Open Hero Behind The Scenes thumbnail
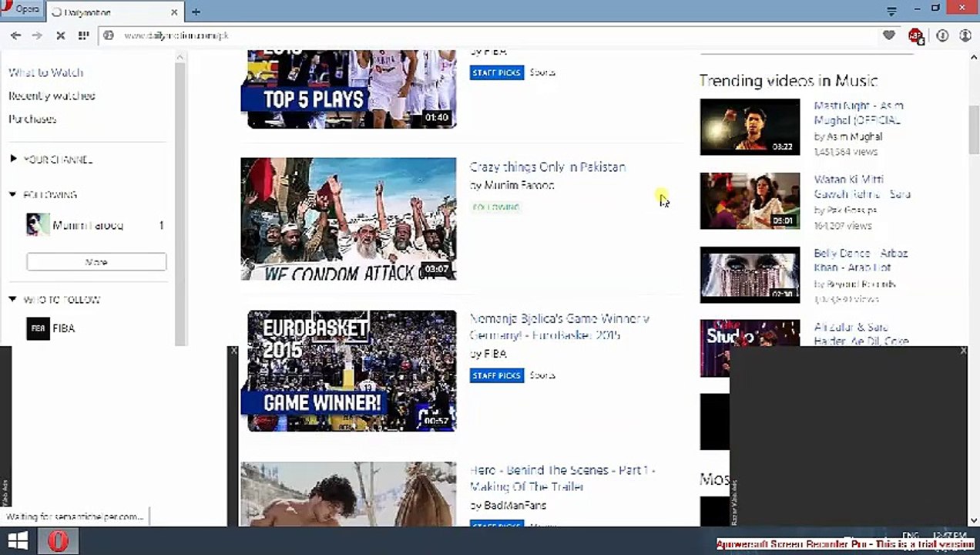 [x=348, y=493]
